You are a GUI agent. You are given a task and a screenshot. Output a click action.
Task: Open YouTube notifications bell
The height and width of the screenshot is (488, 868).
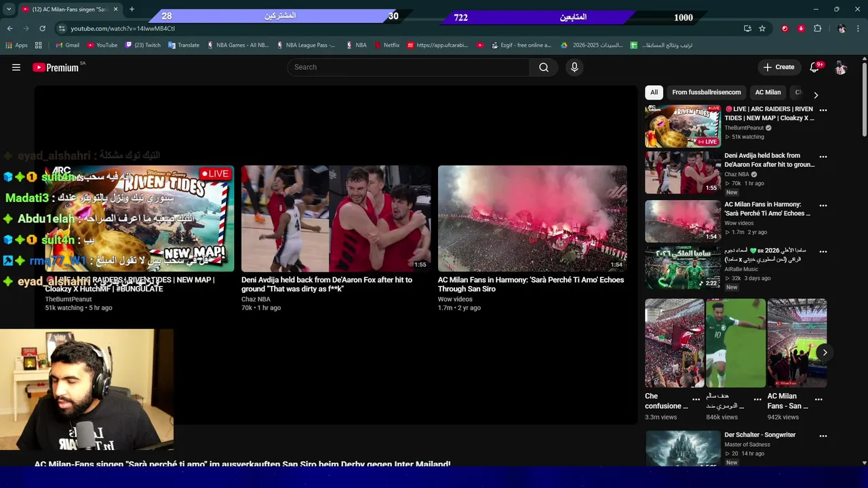pos(816,67)
